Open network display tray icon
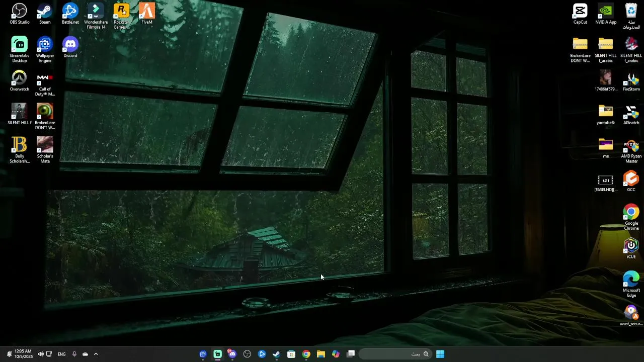Screen dimensions: 644x362 pos(49,354)
